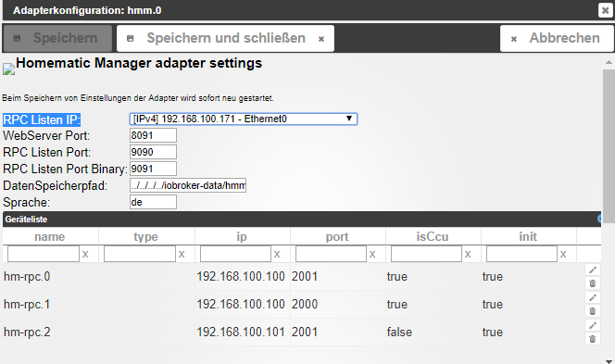Screen dimensions: 615x364
Task: Click port 2000 in hm-rpc.1 row
Action: [305, 305]
